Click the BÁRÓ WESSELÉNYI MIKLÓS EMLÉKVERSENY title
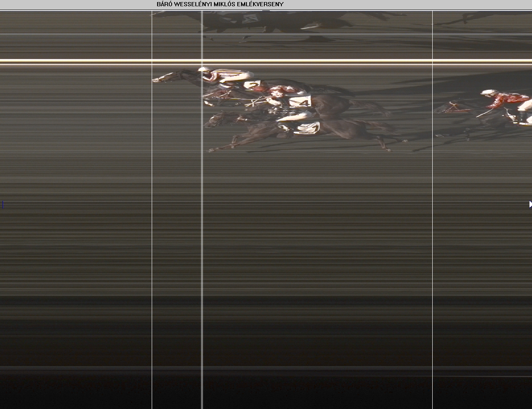Viewport: 532px width, 409px height. pos(220,5)
